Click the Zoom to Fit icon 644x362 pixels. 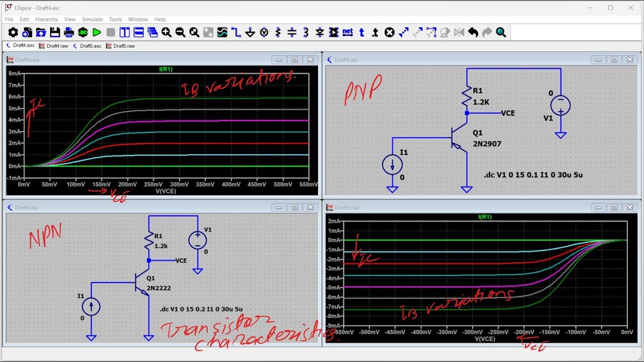pyautogui.click(x=194, y=32)
